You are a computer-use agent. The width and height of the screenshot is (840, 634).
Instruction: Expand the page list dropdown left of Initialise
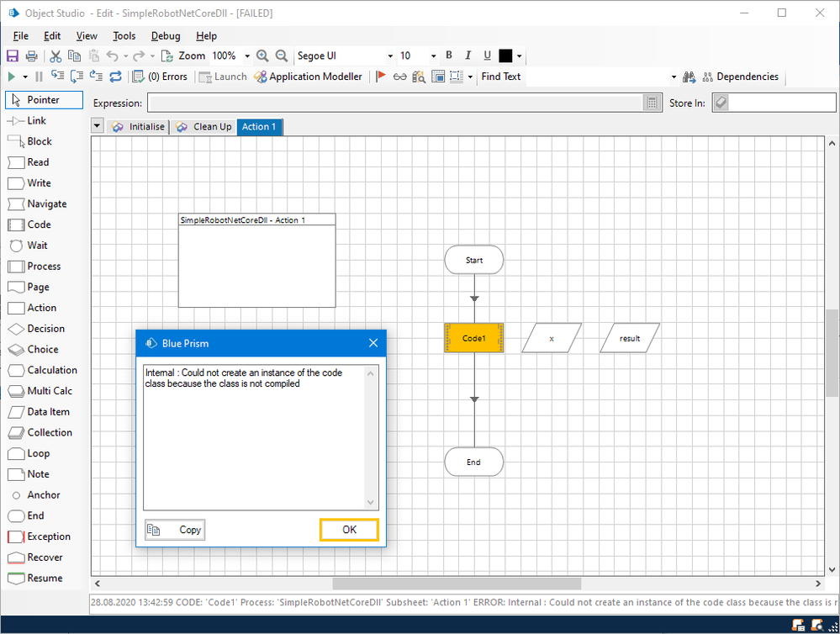[97, 126]
